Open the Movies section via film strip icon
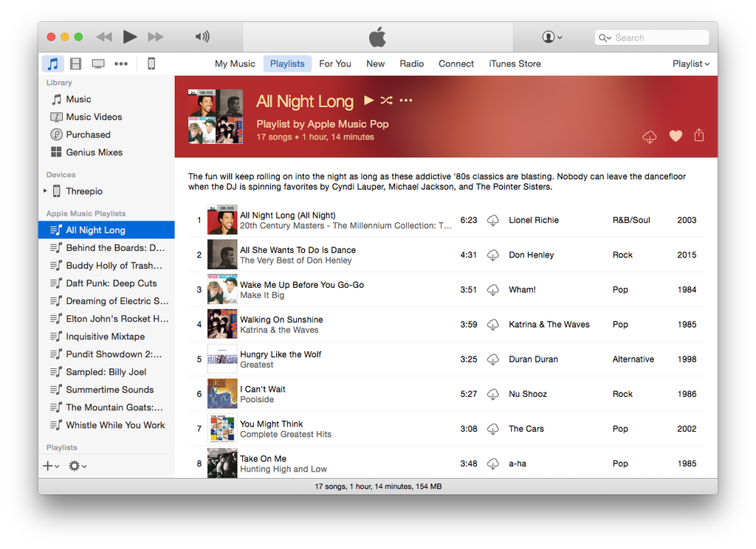The width and height of the screenshot is (756, 549). coord(75,63)
